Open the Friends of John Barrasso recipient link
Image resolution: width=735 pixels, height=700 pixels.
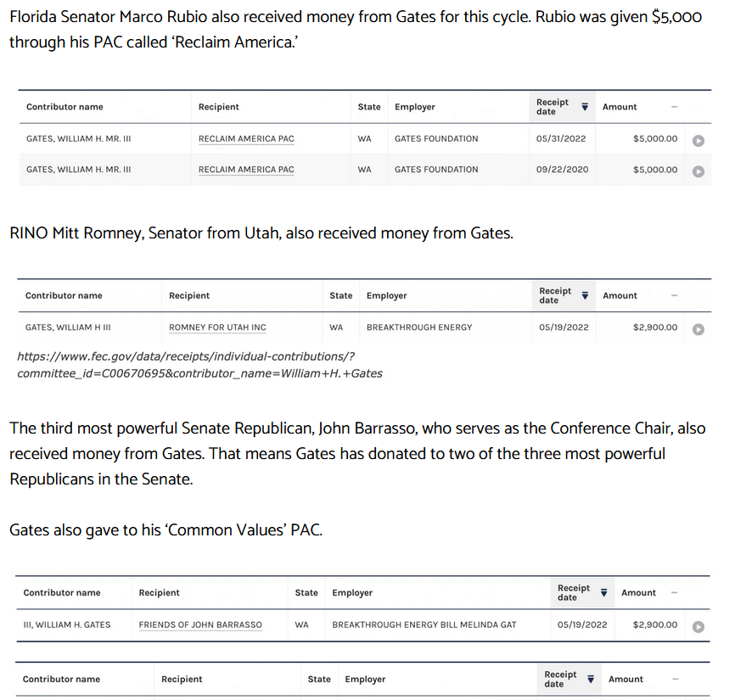point(200,625)
